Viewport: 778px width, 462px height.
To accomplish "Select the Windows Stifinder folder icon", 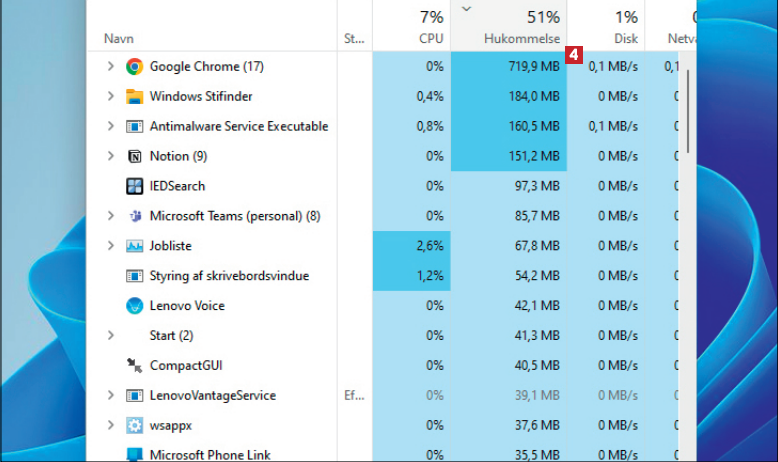I will pyautogui.click(x=135, y=97).
